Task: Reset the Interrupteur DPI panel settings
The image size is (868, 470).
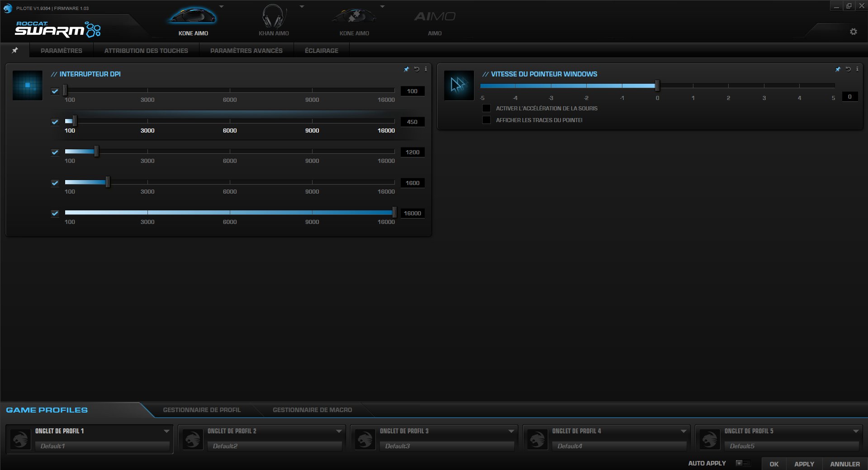Action: [x=417, y=69]
